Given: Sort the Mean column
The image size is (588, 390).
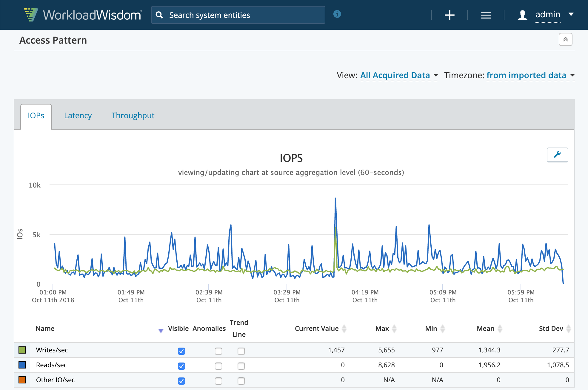Looking at the screenshot, I should pos(500,328).
